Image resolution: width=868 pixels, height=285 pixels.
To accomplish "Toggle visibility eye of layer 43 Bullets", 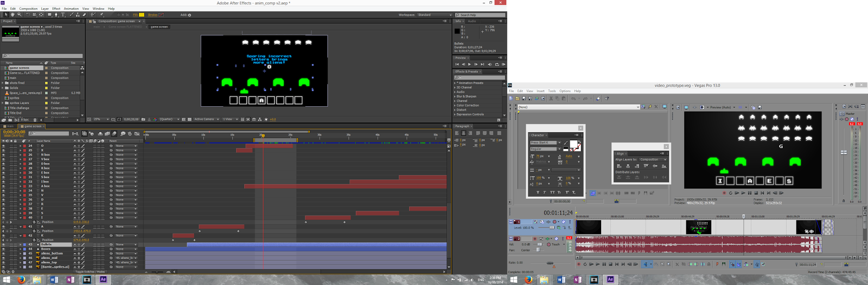I will click(3, 244).
